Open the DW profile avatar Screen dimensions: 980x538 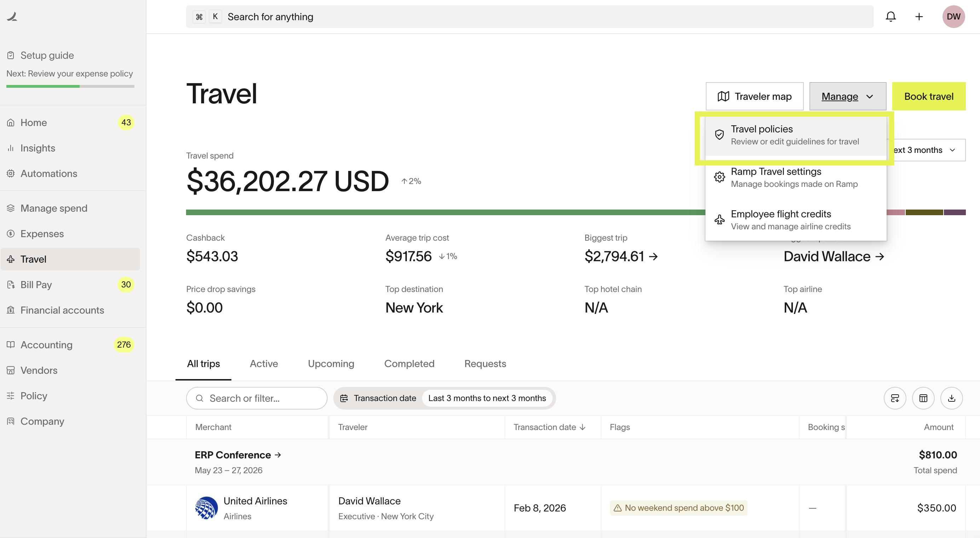coord(953,17)
